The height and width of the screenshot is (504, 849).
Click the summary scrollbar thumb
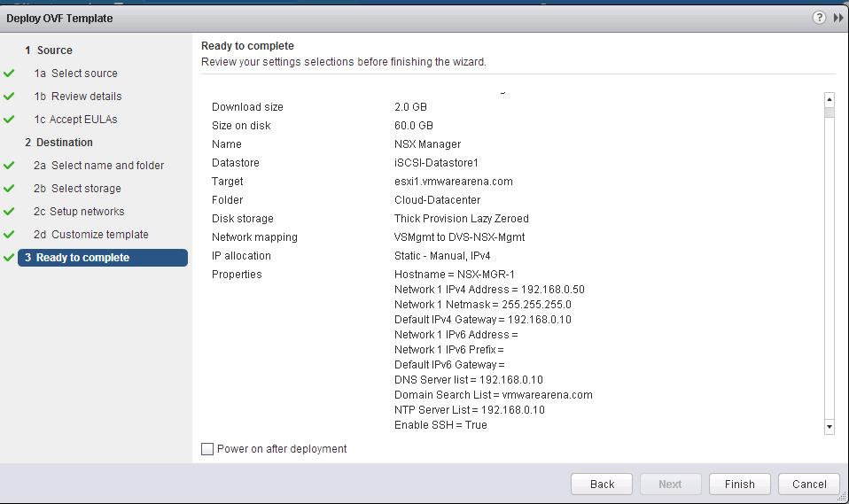829,112
